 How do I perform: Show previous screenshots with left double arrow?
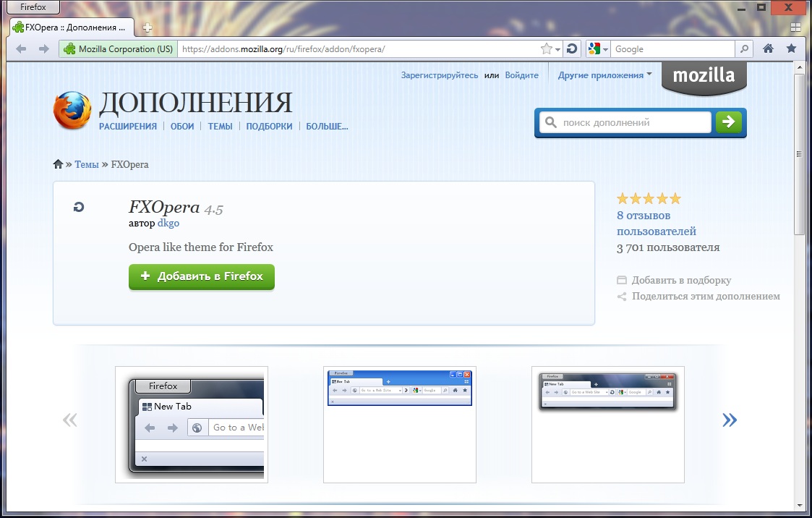coord(70,420)
